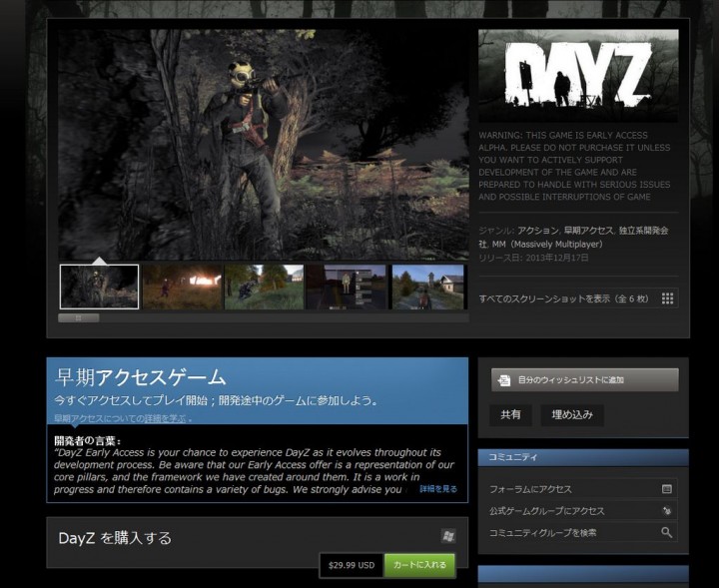Click the 早期アクセスゲーム banner title

[x=141, y=377]
